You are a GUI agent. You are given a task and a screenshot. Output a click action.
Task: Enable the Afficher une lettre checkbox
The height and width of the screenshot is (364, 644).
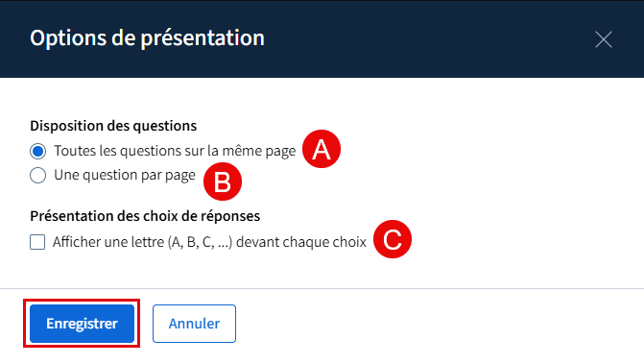[x=37, y=242]
